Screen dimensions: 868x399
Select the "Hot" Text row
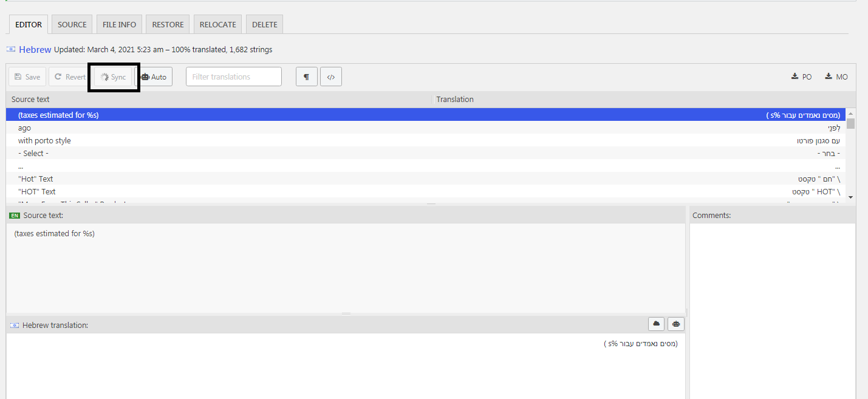(x=425, y=179)
